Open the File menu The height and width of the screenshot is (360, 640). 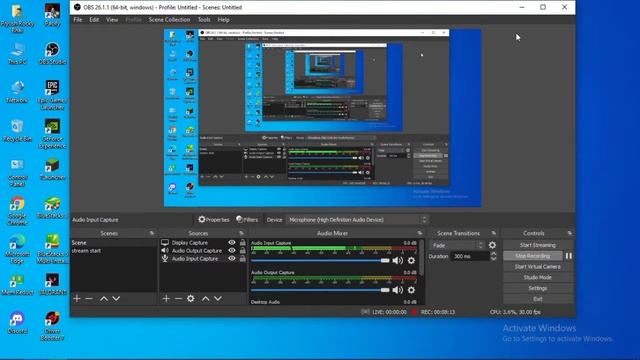(x=78, y=20)
